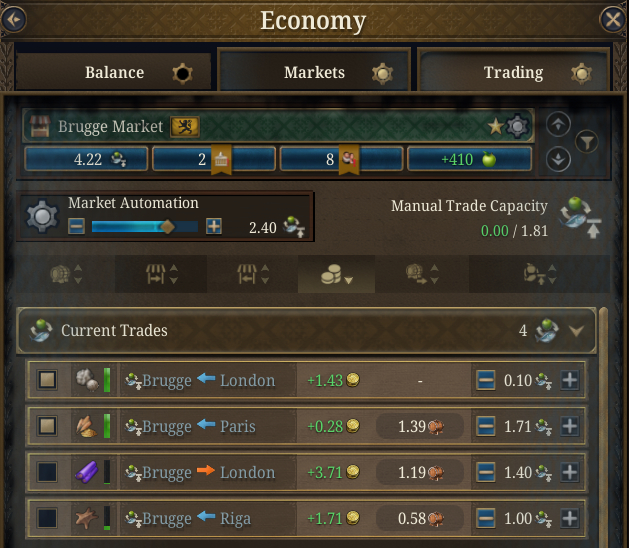
Task: Decrease Brugge–Paris trade amount with minus
Action: 485,426
